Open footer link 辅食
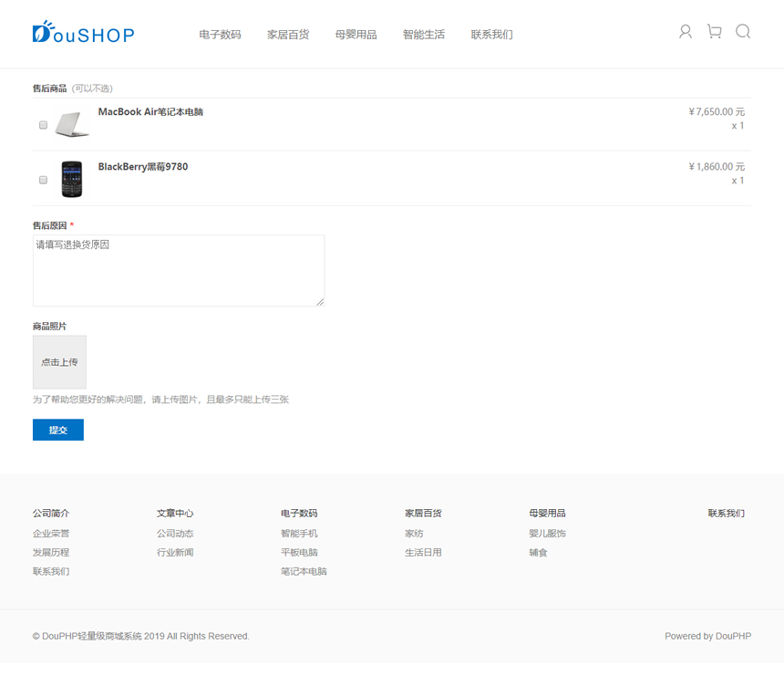Image resolution: width=784 pixels, height=676 pixels. point(538,553)
